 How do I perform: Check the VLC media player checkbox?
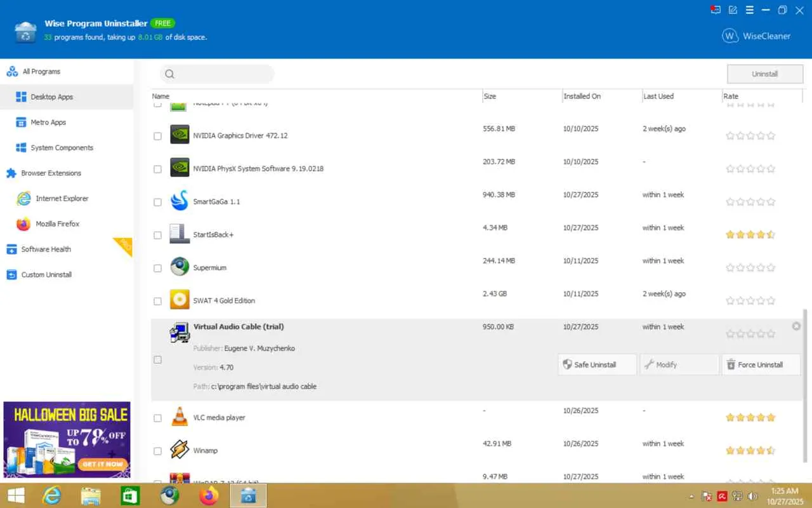pyautogui.click(x=157, y=418)
